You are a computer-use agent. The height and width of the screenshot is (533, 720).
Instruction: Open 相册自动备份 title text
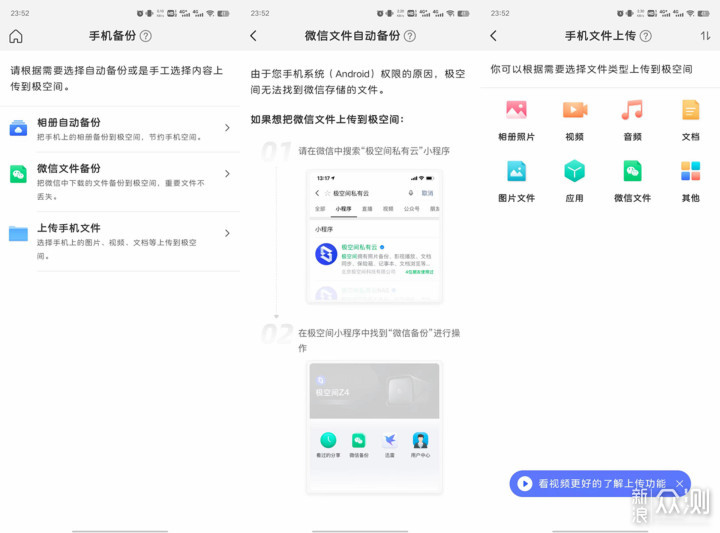click(x=69, y=123)
